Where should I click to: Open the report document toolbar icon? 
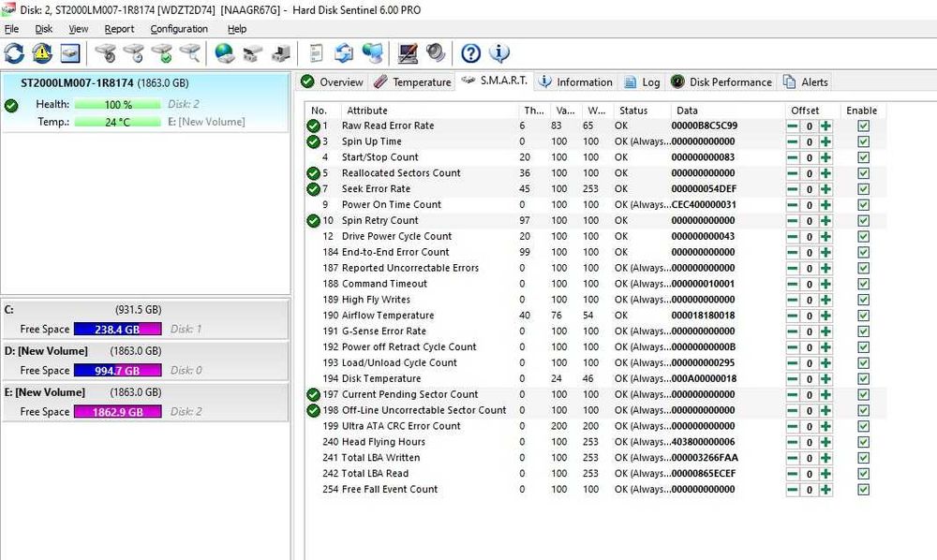317,52
